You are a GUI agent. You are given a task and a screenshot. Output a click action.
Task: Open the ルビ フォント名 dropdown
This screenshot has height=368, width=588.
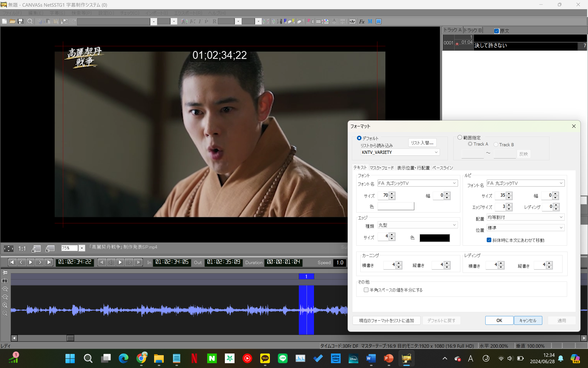pyautogui.click(x=525, y=183)
